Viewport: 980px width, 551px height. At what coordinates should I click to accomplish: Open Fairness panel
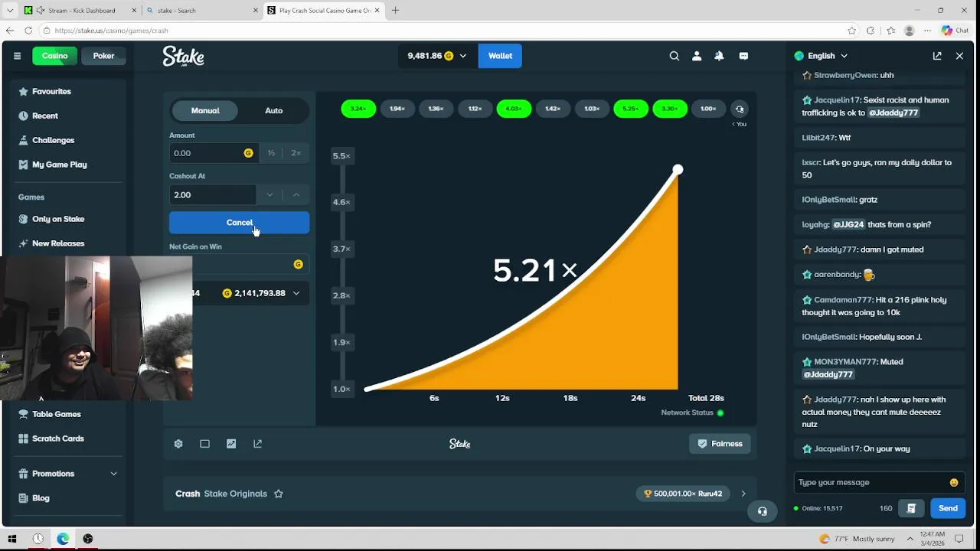pos(720,444)
